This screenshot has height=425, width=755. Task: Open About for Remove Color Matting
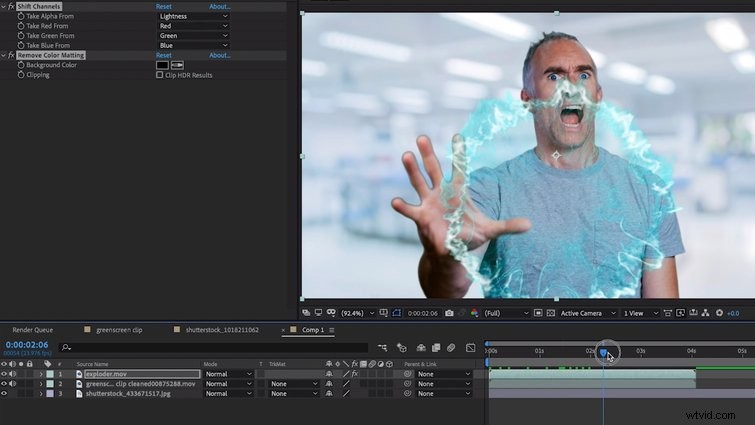pos(220,55)
